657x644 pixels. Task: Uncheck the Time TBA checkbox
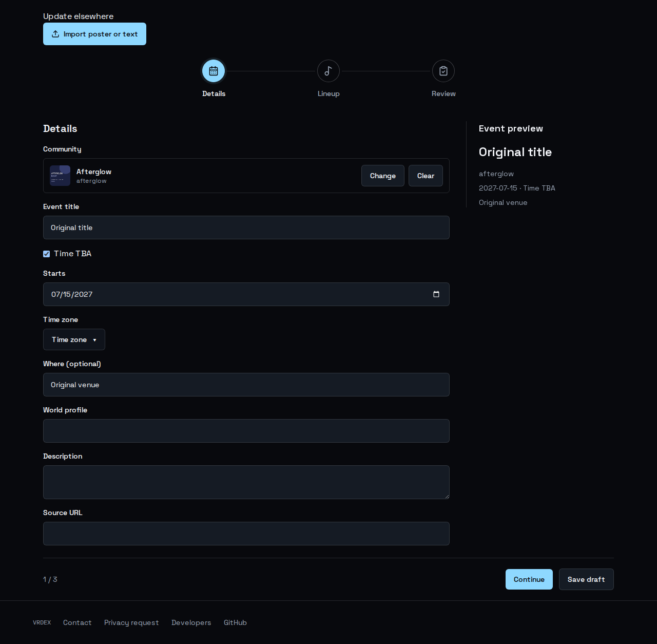(x=47, y=254)
